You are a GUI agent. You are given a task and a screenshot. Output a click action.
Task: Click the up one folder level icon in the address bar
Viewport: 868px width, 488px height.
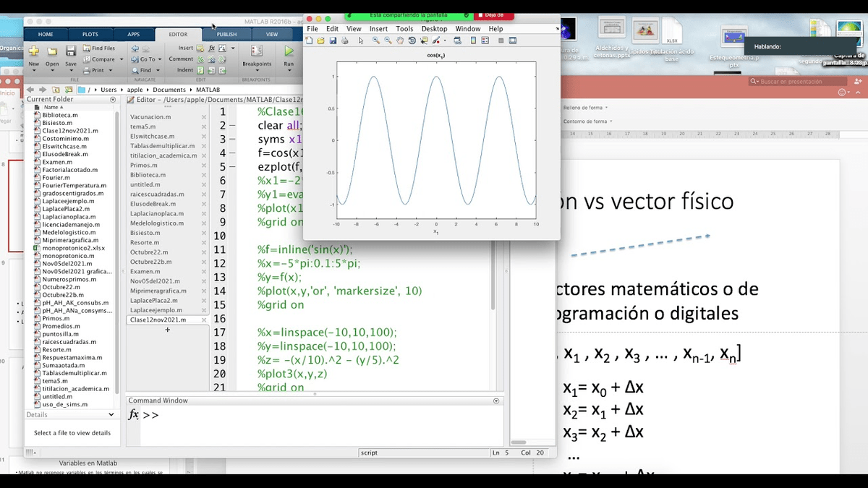tap(57, 89)
